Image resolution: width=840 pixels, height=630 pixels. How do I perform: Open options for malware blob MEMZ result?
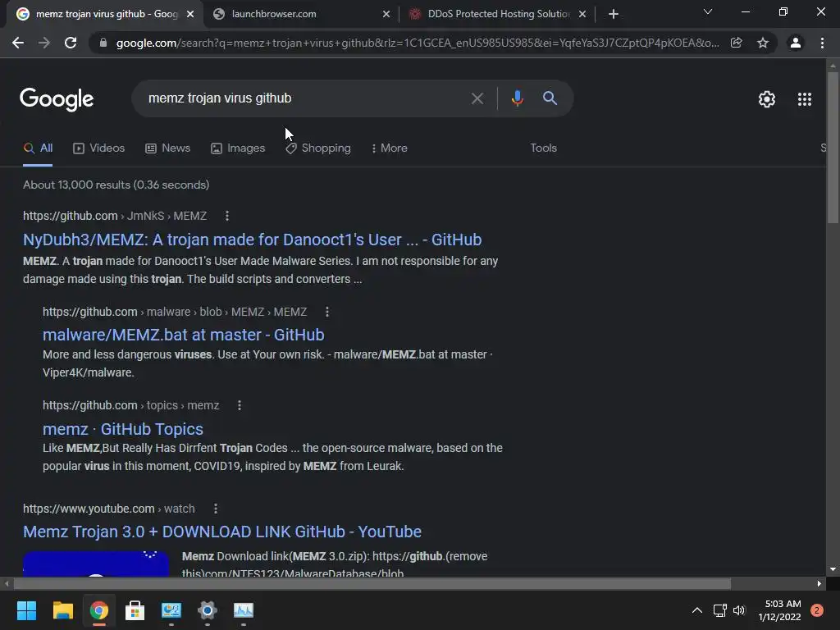(327, 312)
